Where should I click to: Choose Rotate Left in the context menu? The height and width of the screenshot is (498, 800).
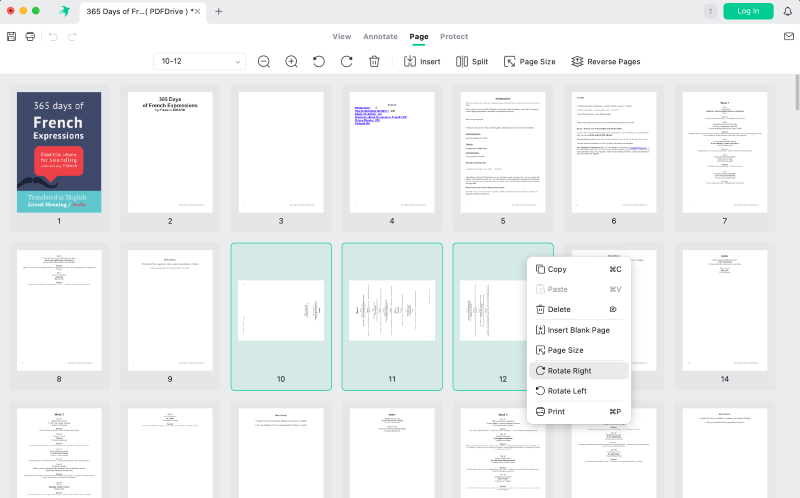point(579,391)
